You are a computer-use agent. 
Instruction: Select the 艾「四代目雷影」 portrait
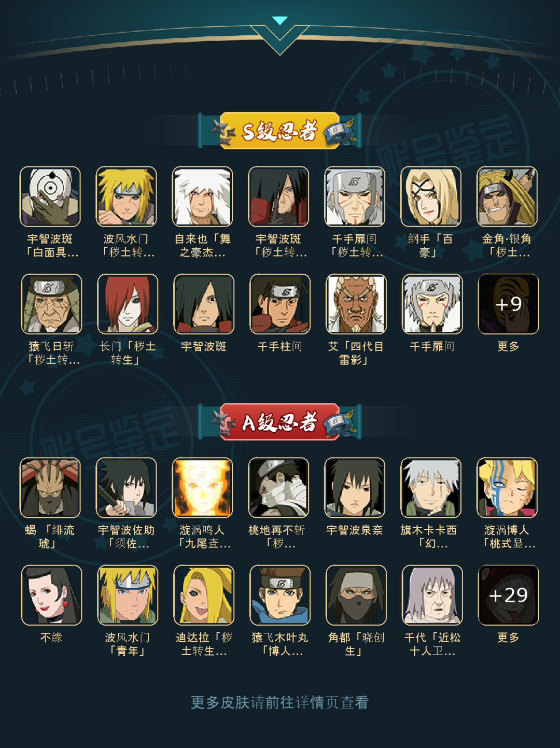coord(356,304)
